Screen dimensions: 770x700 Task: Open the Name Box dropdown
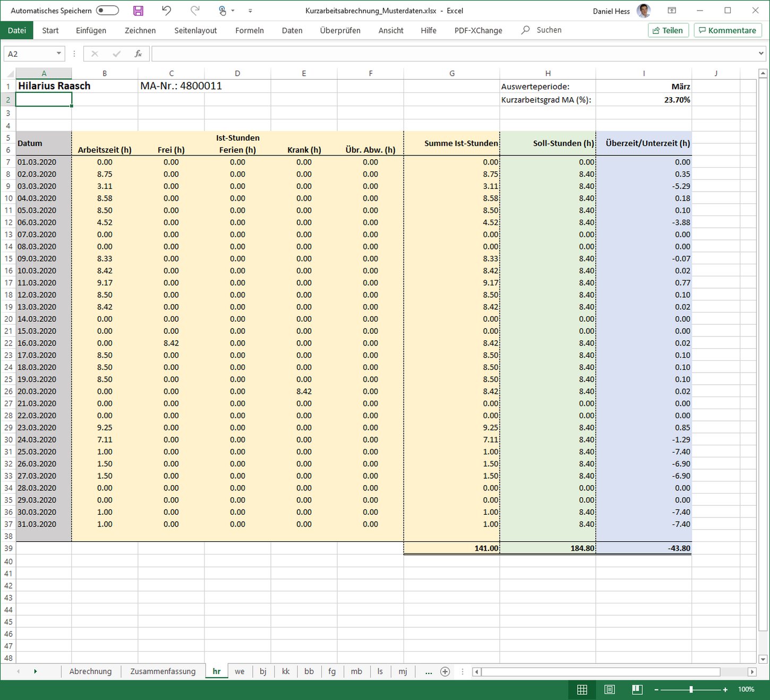(x=58, y=54)
